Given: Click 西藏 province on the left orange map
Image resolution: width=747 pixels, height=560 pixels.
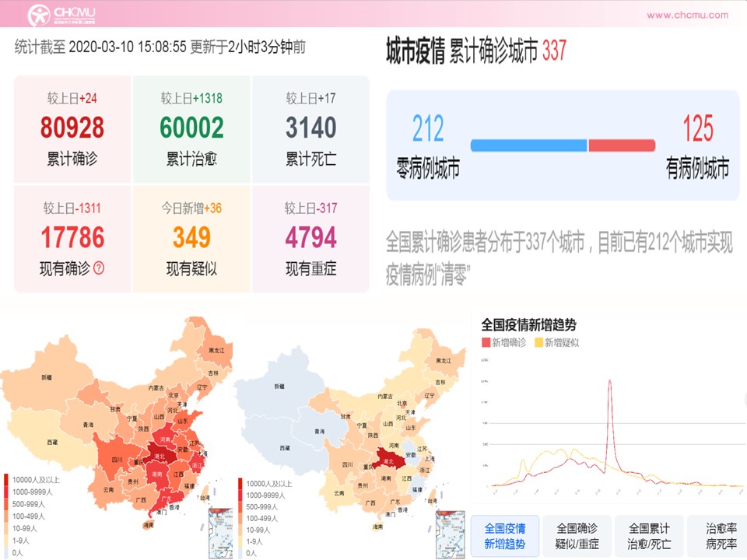Looking at the screenshot, I should [x=52, y=442].
